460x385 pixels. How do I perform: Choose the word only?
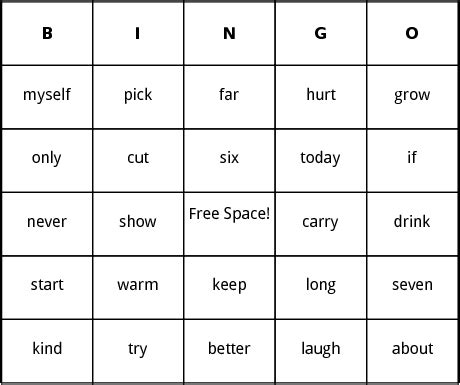pyautogui.click(x=46, y=158)
